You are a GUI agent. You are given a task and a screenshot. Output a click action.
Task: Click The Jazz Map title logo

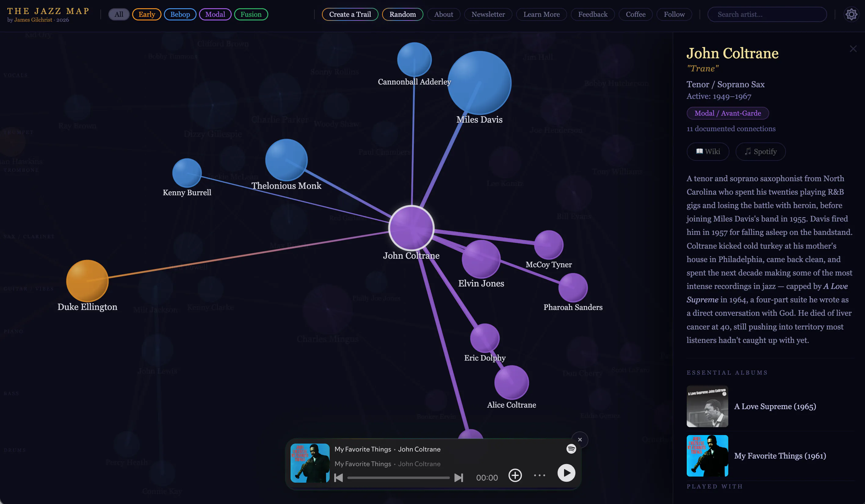pos(48,11)
